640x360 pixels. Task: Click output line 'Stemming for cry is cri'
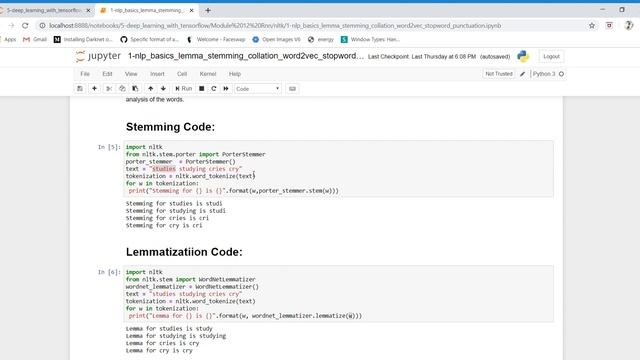(x=164, y=225)
